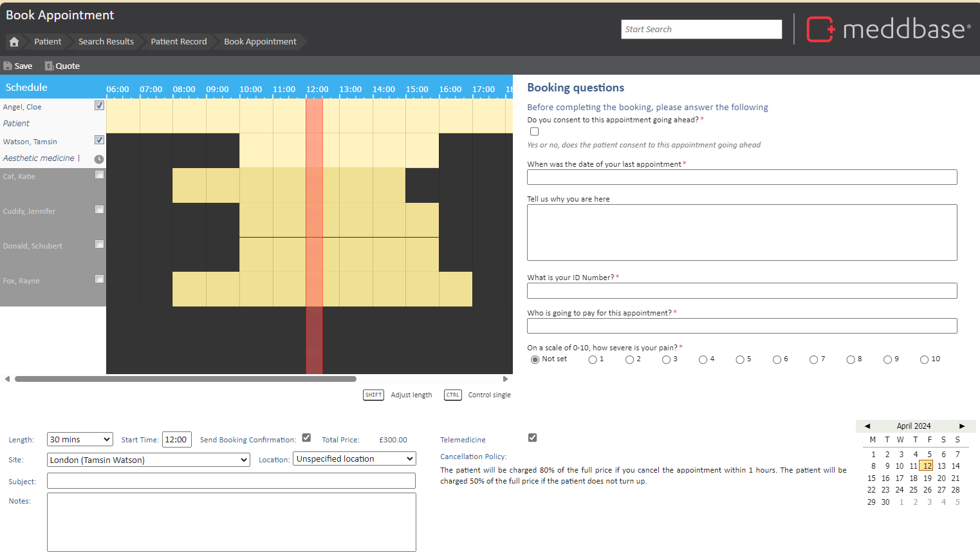Select April 19 in calendar
This screenshot has width=980, height=557.
click(927, 478)
